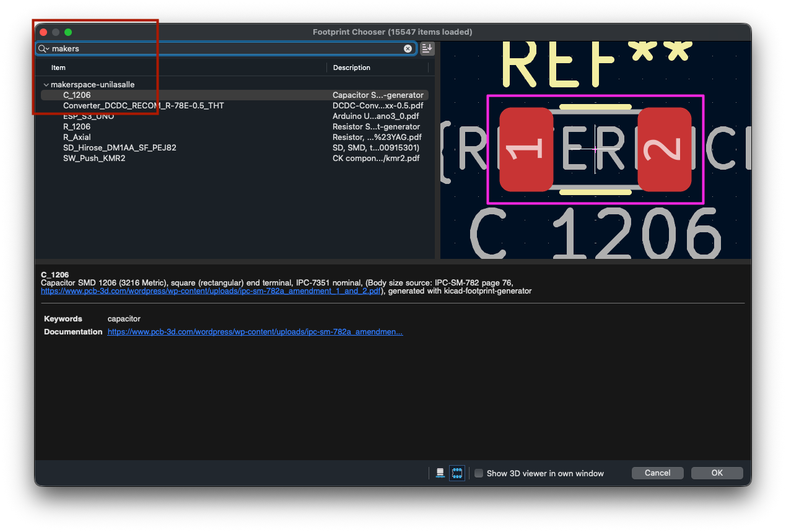Screen dimensions: 786x532
Task: Open the search magnifier options dropdown
Action: (x=43, y=48)
